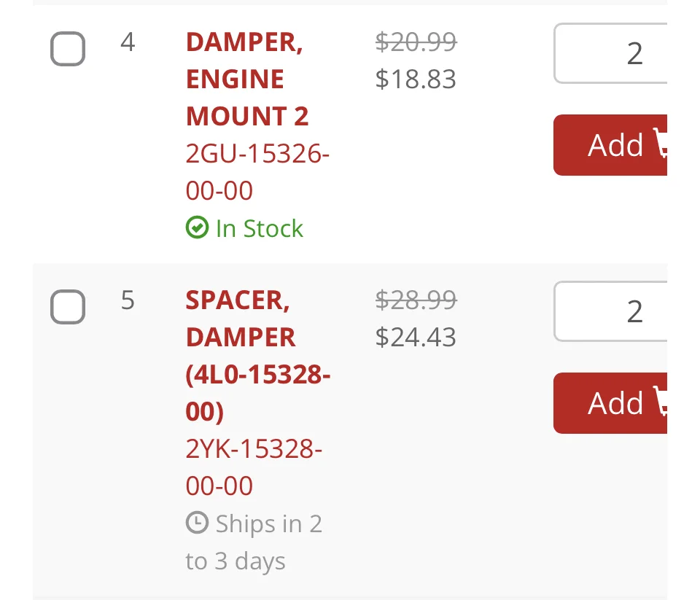Screen dimensions: 700x600
Task: Focus the quantity field for item 4
Action: [x=612, y=54]
